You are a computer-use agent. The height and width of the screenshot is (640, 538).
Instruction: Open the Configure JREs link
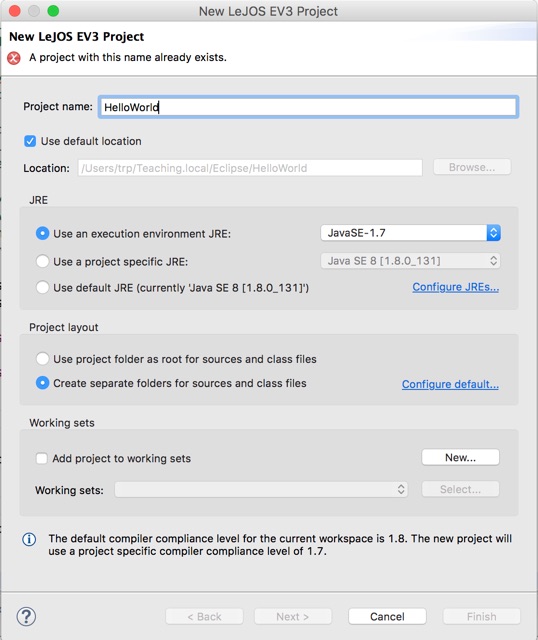point(456,287)
